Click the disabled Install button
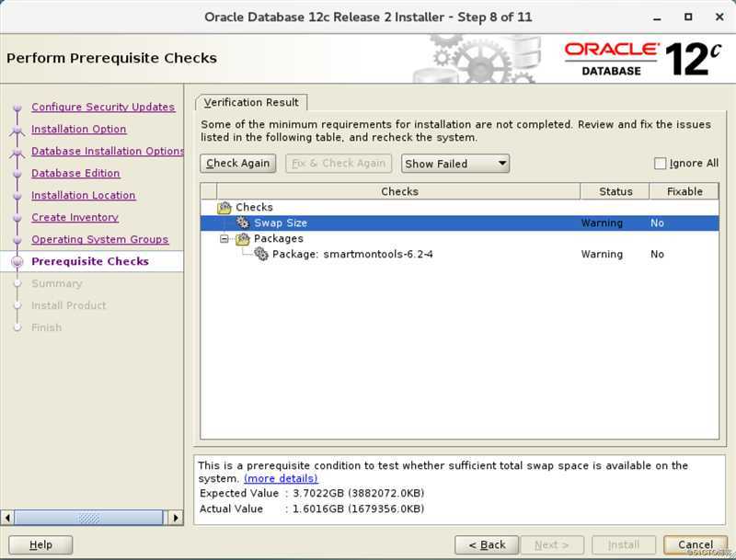The width and height of the screenshot is (736, 560). click(624, 545)
